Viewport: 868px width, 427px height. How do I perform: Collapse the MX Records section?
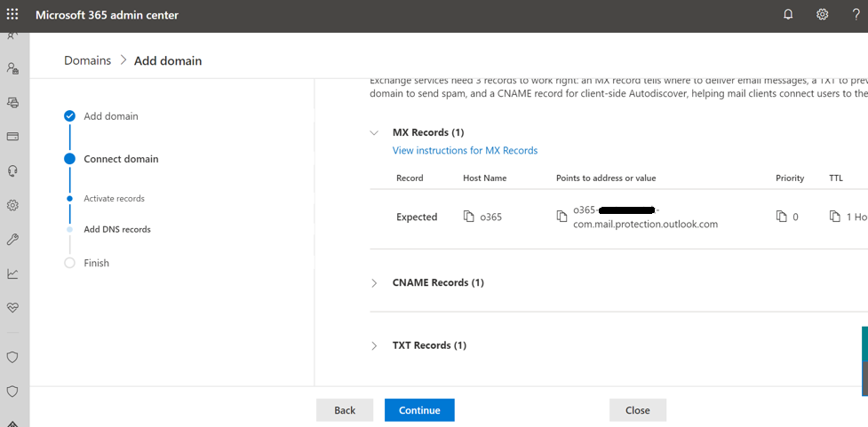(374, 133)
